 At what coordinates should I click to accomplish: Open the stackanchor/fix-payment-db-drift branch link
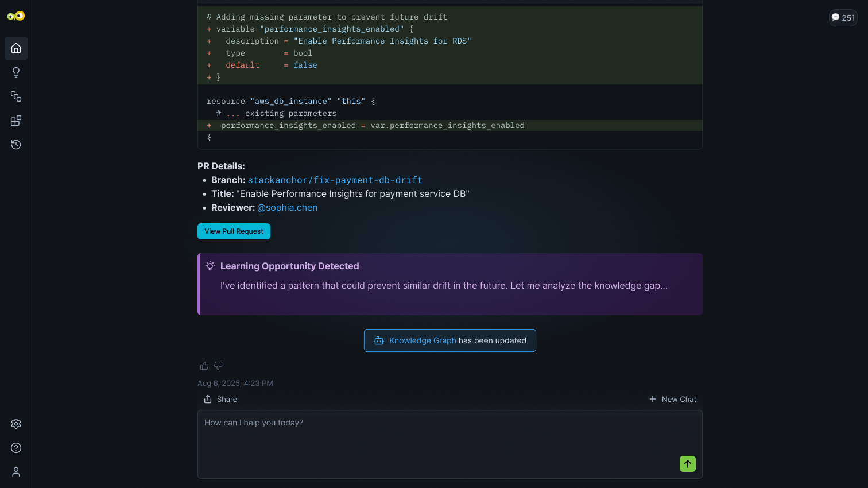point(335,180)
